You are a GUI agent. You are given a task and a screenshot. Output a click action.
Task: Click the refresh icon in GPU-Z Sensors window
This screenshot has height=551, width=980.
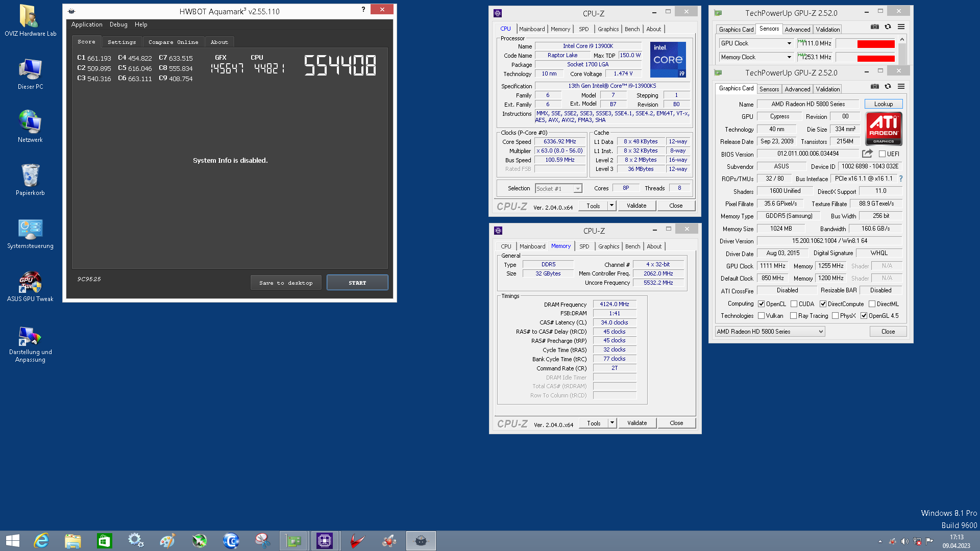[x=888, y=27]
